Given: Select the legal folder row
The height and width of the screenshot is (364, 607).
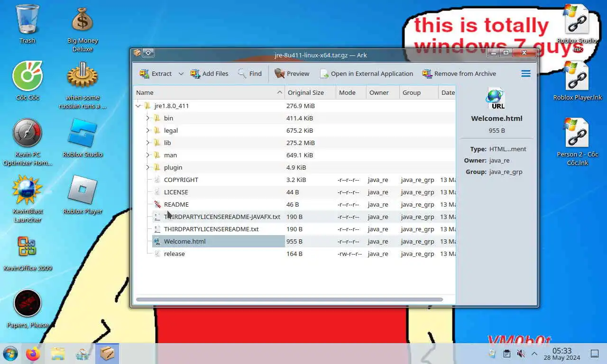Looking at the screenshot, I should [294, 130].
